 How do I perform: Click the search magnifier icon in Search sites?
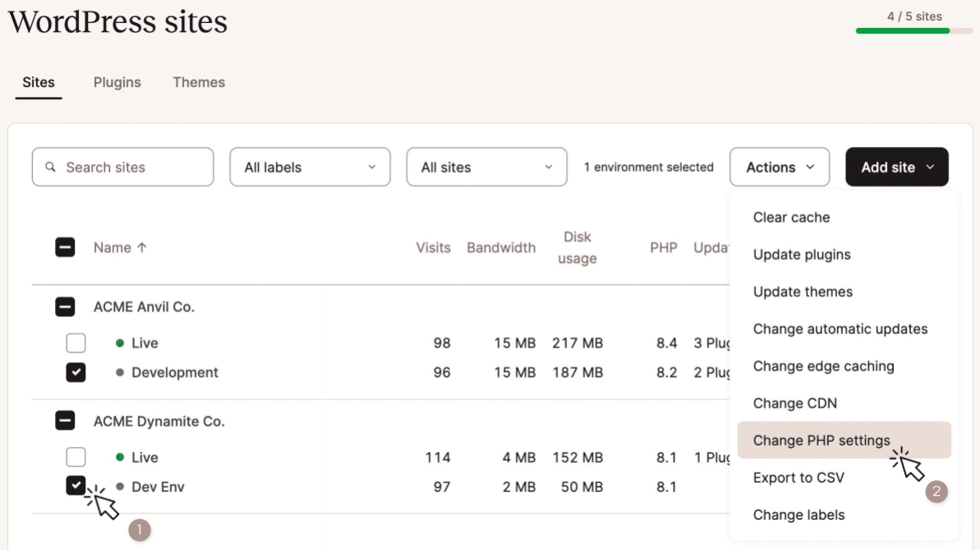(x=51, y=167)
